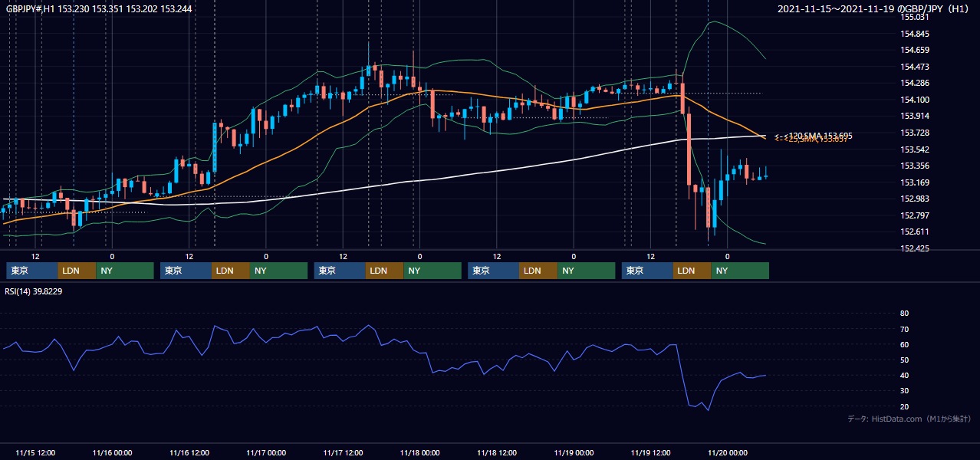Viewport: 980px width, 460px height.
Task: Click the RSI 30 level label
Action: pyautogui.click(x=904, y=391)
